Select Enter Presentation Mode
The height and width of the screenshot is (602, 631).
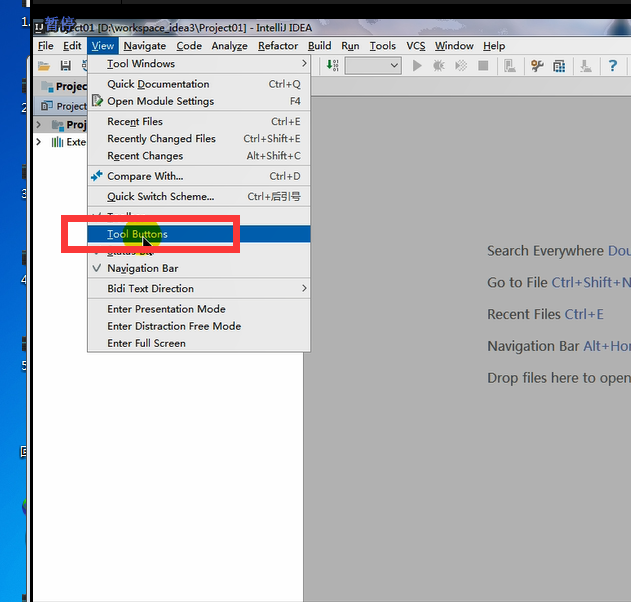(199, 309)
